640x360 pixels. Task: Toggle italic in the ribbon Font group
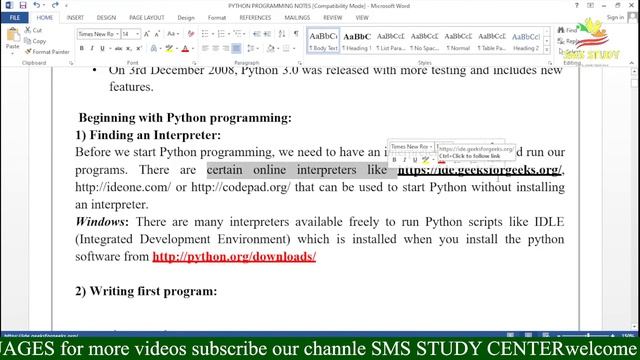(x=92, y=49)
